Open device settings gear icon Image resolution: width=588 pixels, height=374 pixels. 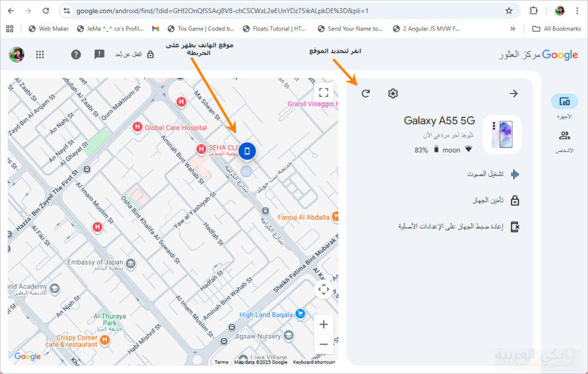[393, 93]
